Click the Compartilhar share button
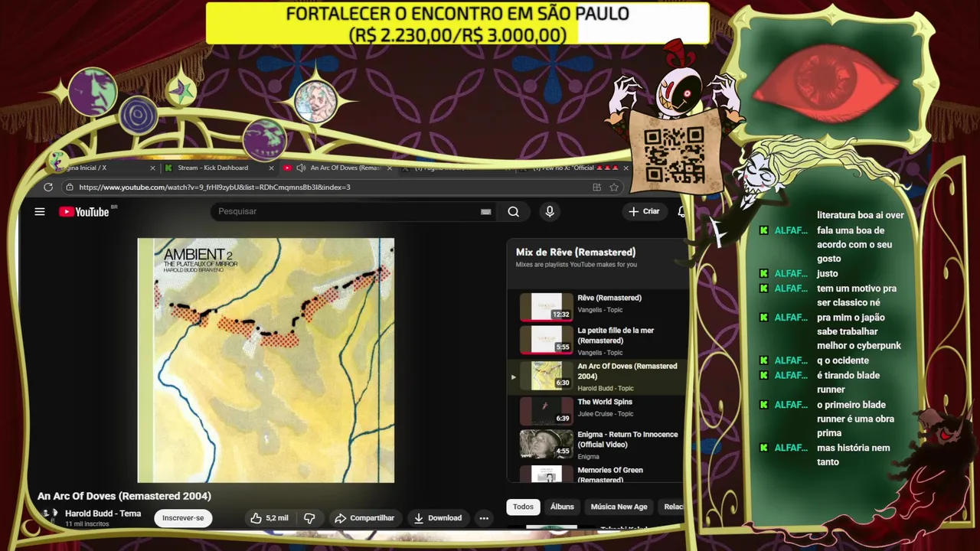 364,518
